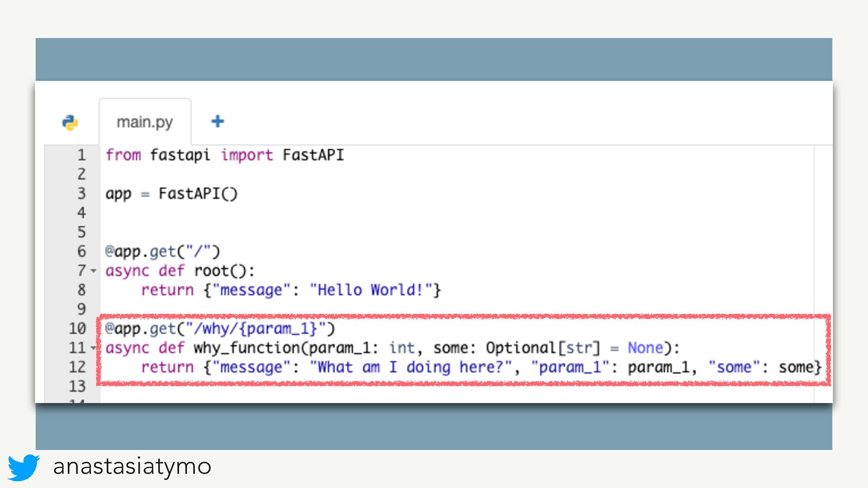Collapse why_function at line 11 fold arrow
Viewport: 868px width, 488px height.
[x=94, y=348]
